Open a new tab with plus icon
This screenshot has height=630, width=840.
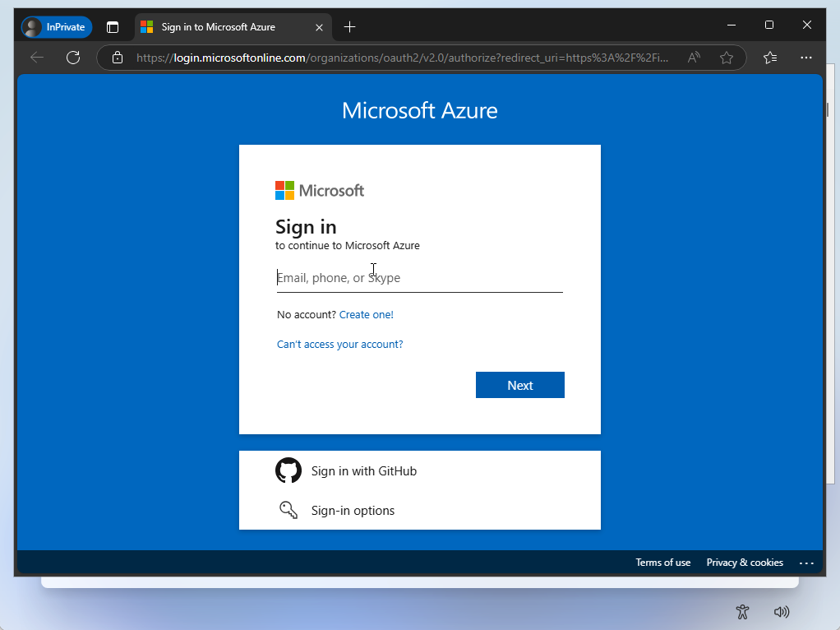coord(349,27)
